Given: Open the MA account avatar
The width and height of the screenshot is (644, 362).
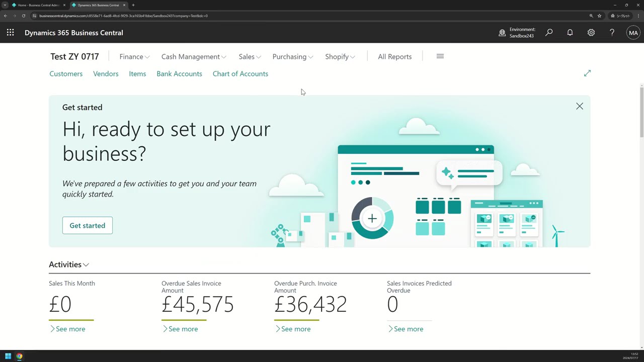Looking at the screenshot, I should tap(633, 33).
